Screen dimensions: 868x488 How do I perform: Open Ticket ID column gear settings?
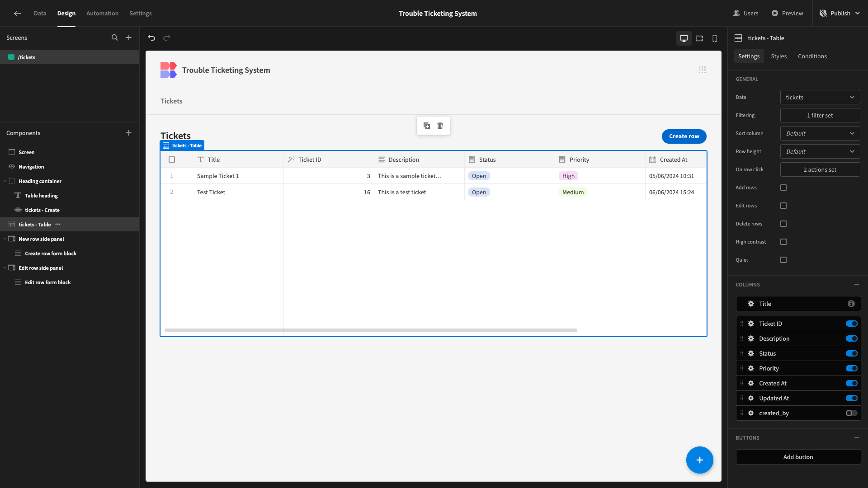pyautogui.click(x=751, y=324)
